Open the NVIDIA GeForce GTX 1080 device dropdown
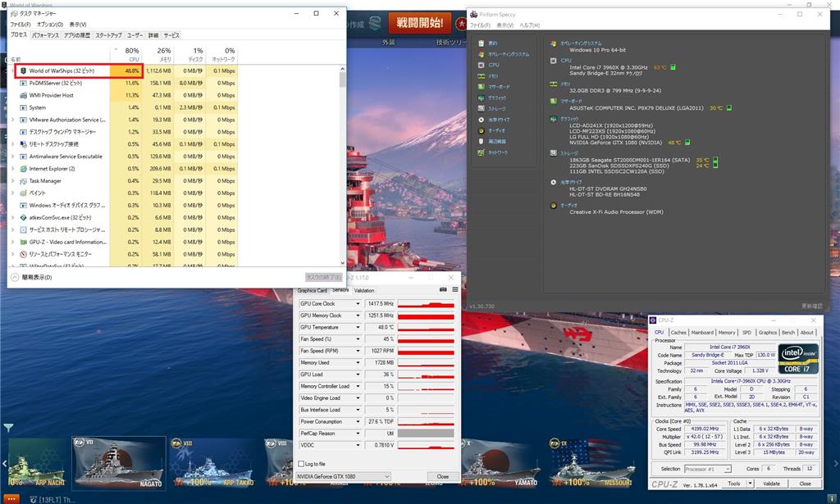 (344, 476)
